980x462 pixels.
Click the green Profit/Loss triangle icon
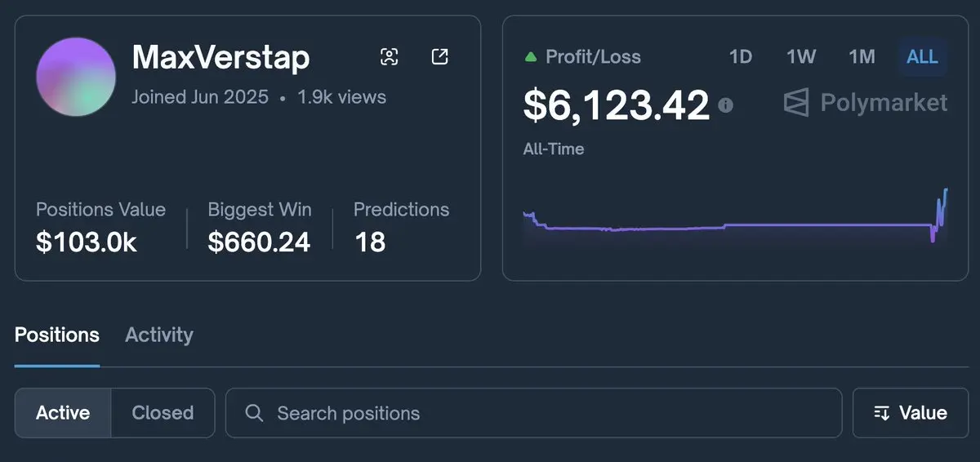coord(531,57)
